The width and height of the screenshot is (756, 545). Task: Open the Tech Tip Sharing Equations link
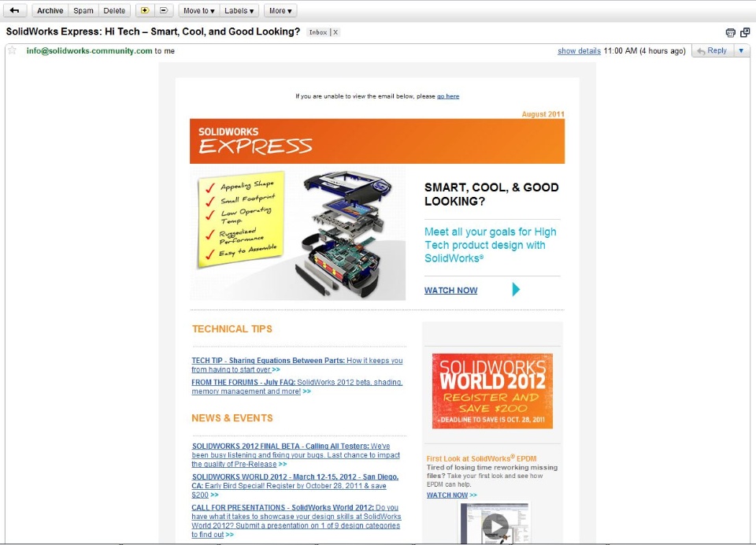(297, 365)
